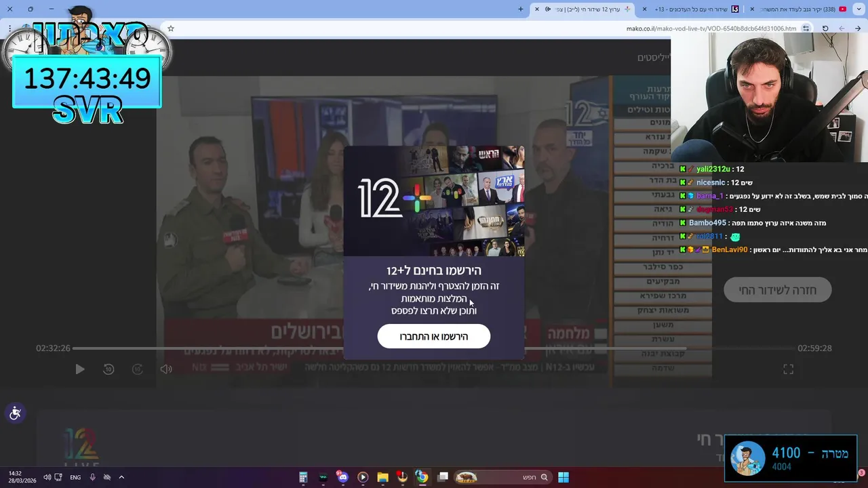Click the 'הירשמו בחינם ל+12' popup heading
The width and height of the screenshot is (868, 488).
(x=434, y=270)
